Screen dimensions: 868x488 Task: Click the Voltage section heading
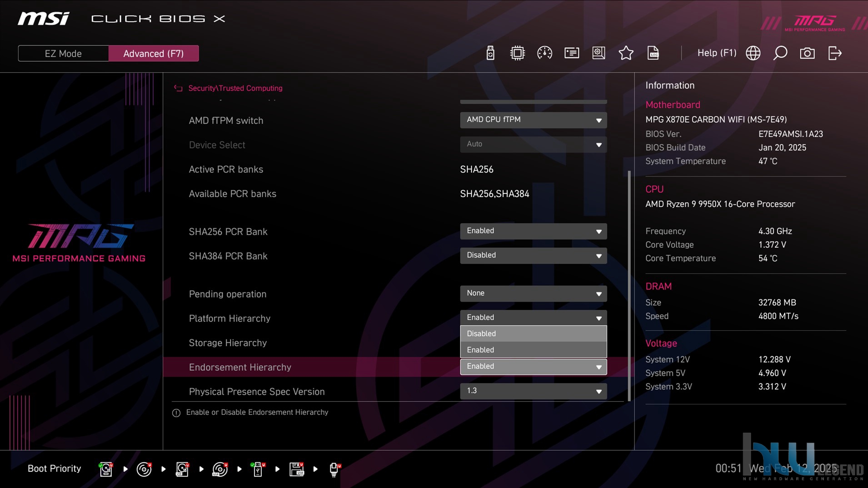click(661, 344)
